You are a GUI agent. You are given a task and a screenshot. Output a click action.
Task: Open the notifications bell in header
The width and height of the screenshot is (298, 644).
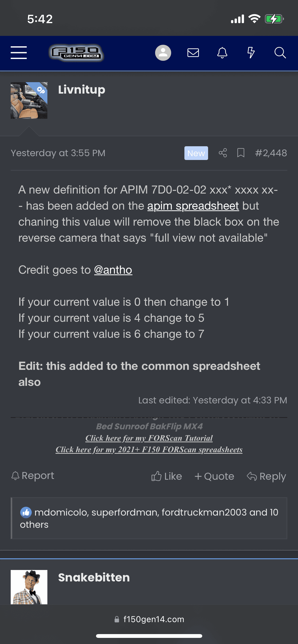(x=222, y=53)
